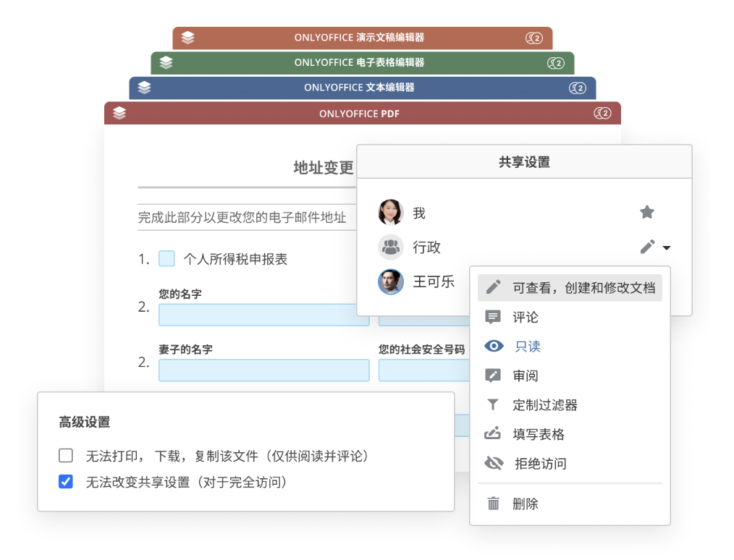Expand the permission dropdown arrow for 行政

[x=667, y=248]
